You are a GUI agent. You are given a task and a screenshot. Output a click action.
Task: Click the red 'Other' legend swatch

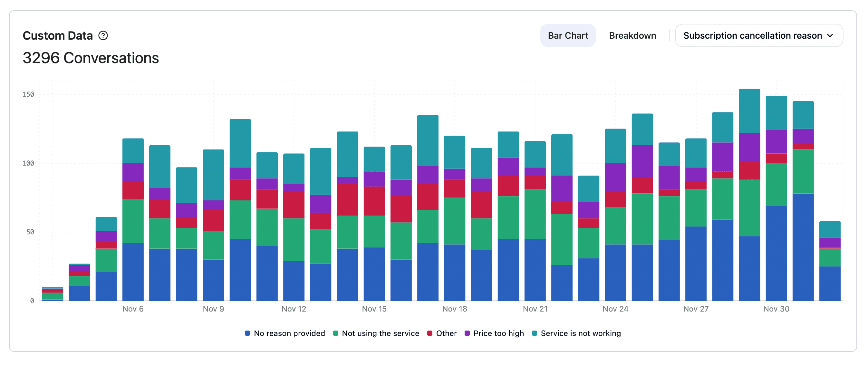point(429,333)
